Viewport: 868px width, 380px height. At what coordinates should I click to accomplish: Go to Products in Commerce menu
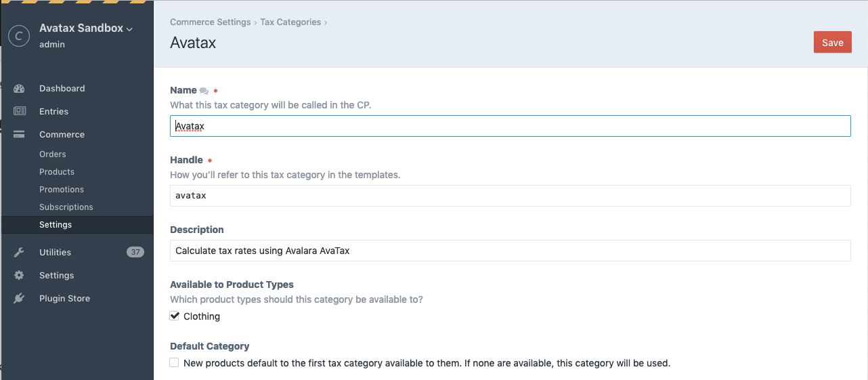pyautogui.click(x=57, y=172)
